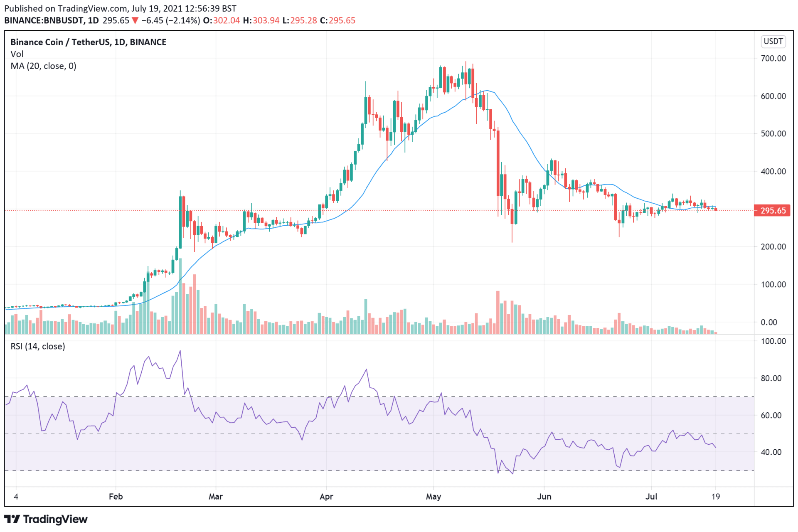The image size is (798, 532).
Task: Click the TradingView logo at the bottom
Action: pyautogui.click(x=46, y=519)
